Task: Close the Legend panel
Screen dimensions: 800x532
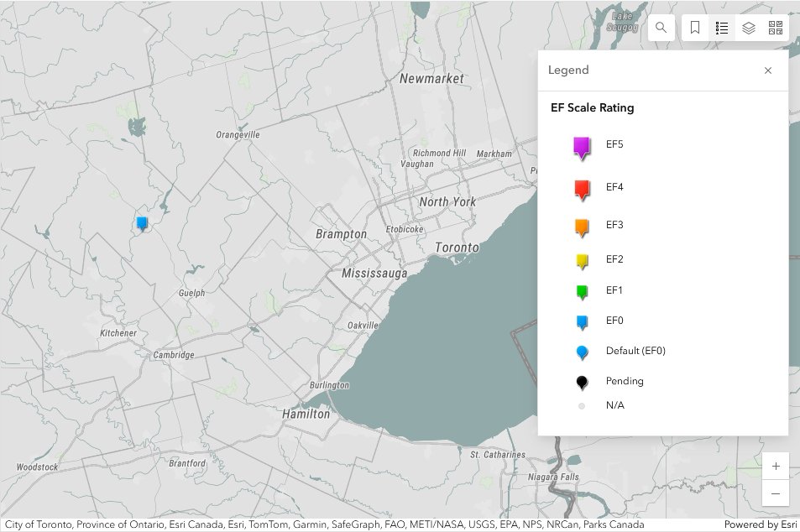Action: click(767, 70)
